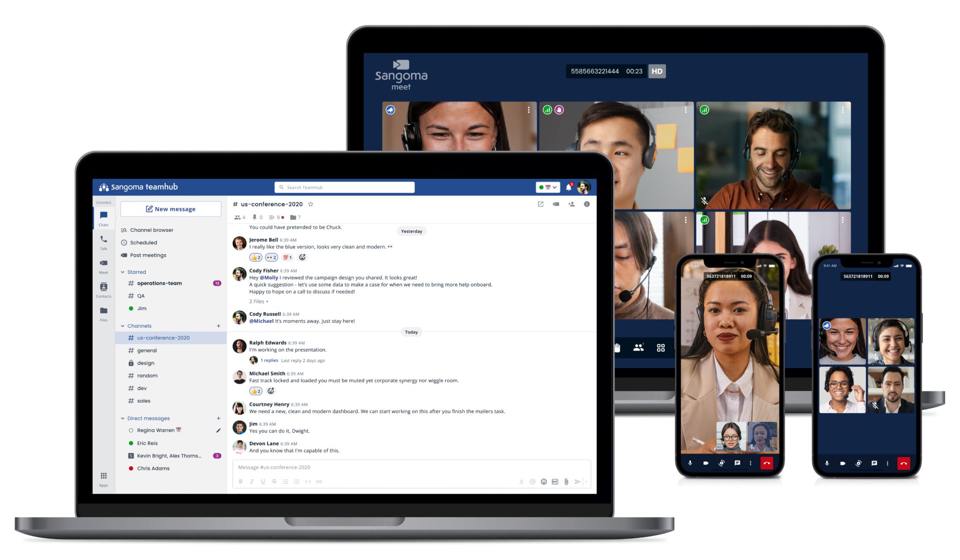960x560 pixels.
Task: Star the us-conference-2020 channel
Action: click(x=310, y=204)
